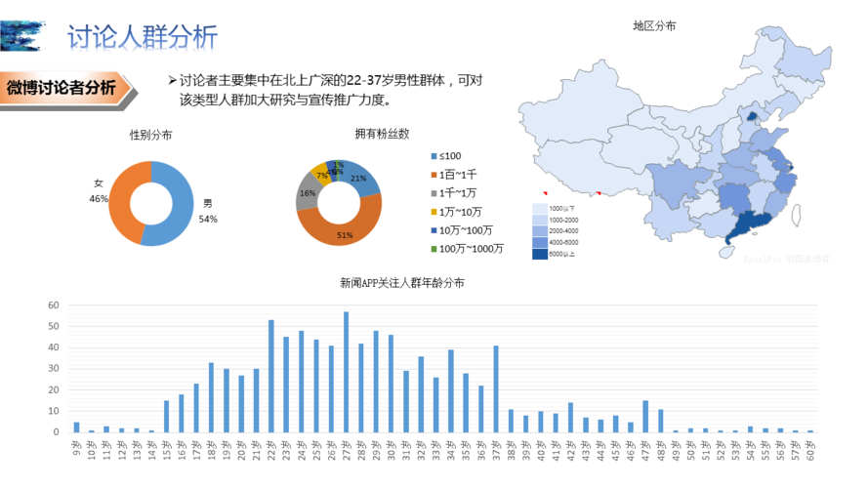Screen dimensions: 868x488
Task: Click the 性别分布 chart title
Action: coord(150,135)
